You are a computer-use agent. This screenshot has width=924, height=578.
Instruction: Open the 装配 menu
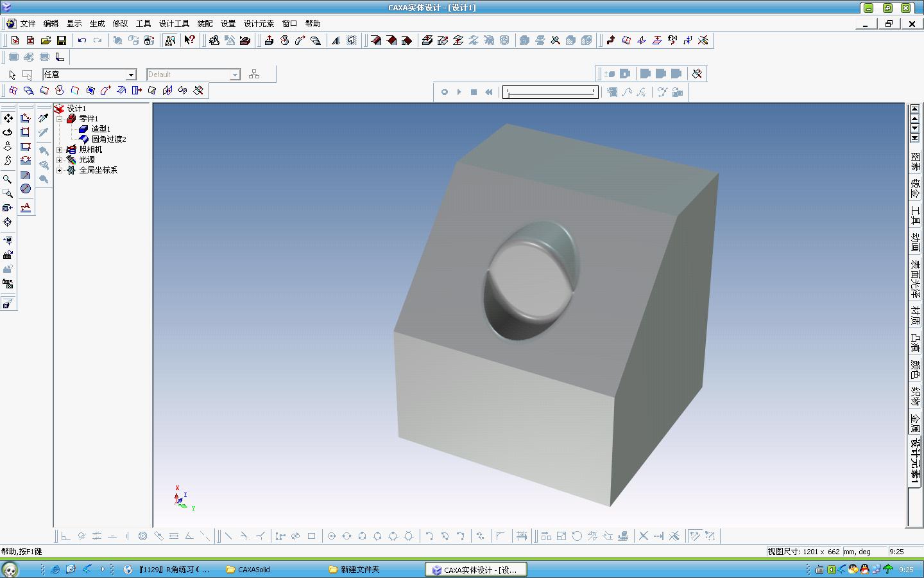205,23
